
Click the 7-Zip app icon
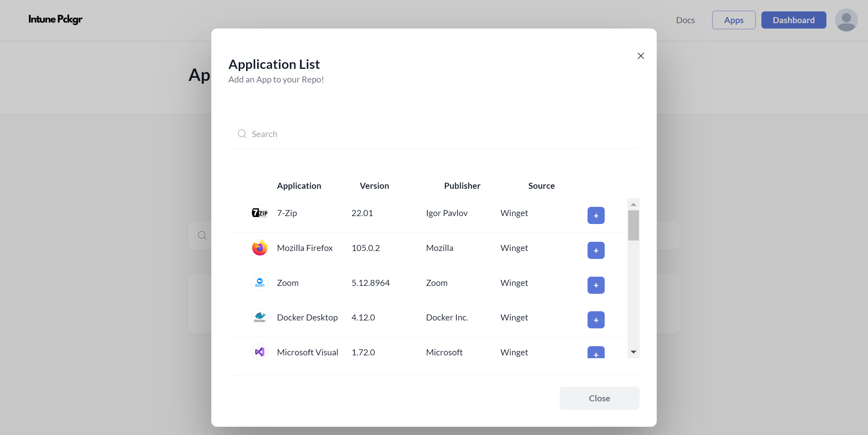click(x=260, y=213)
